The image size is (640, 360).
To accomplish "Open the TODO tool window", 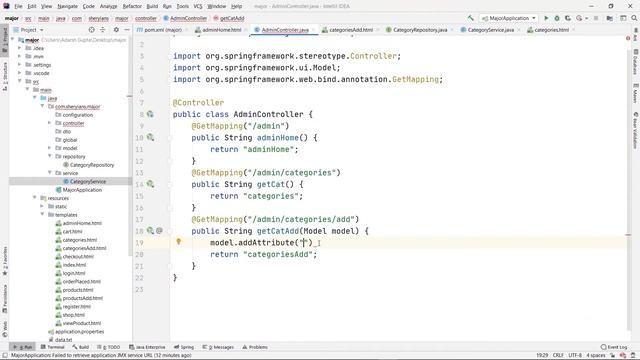I will pyautogui.click(x=109, y=347).
